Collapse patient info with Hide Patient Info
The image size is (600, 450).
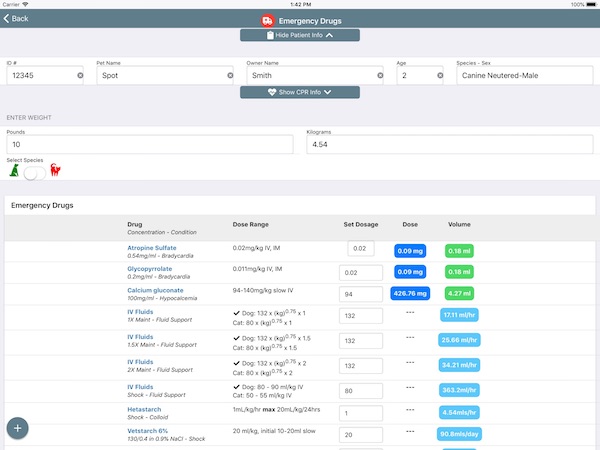click(x=300, y=35)
